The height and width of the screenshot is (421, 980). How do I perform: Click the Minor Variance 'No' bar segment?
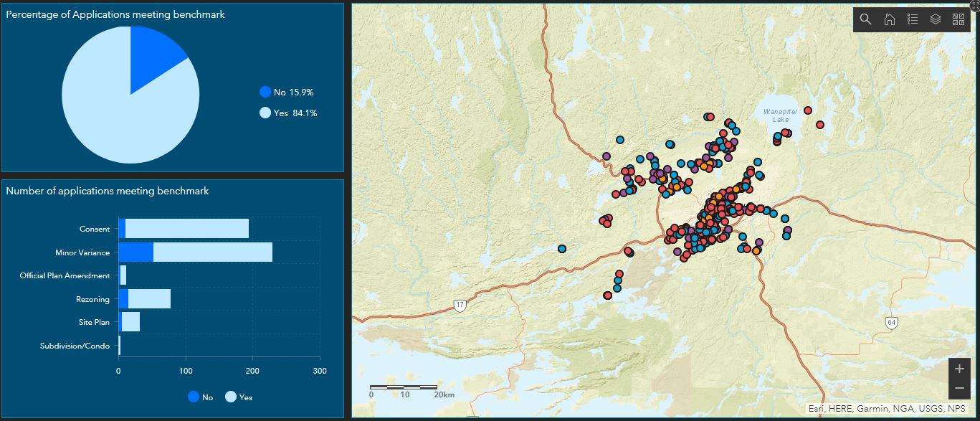click(135, 252)
